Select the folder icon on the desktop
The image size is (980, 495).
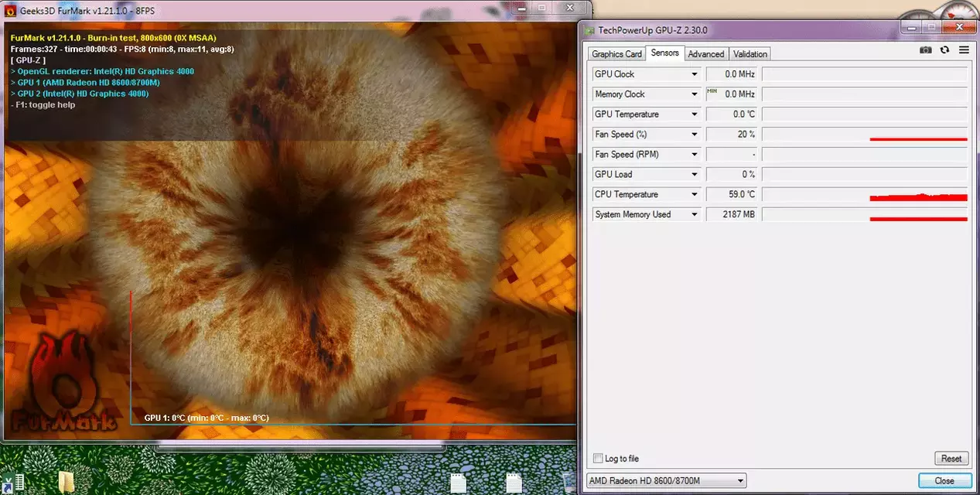pos(67,483)
